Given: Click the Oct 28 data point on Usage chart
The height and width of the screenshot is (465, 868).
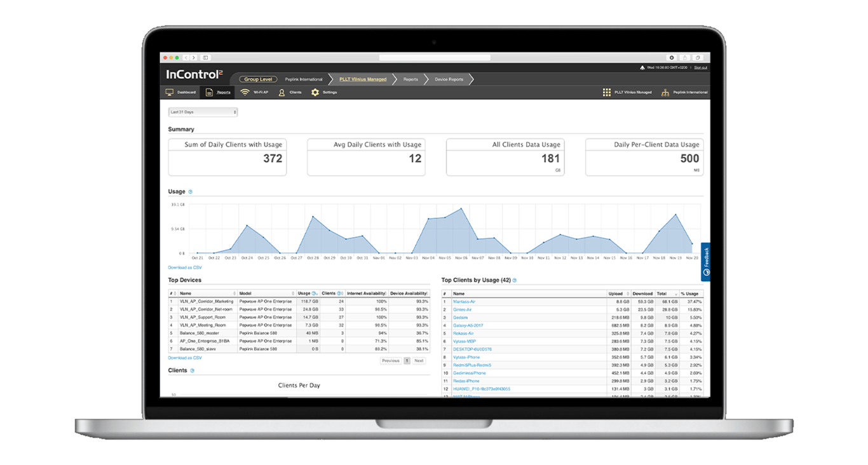Looking at the screenshot, I should point(313,217).
